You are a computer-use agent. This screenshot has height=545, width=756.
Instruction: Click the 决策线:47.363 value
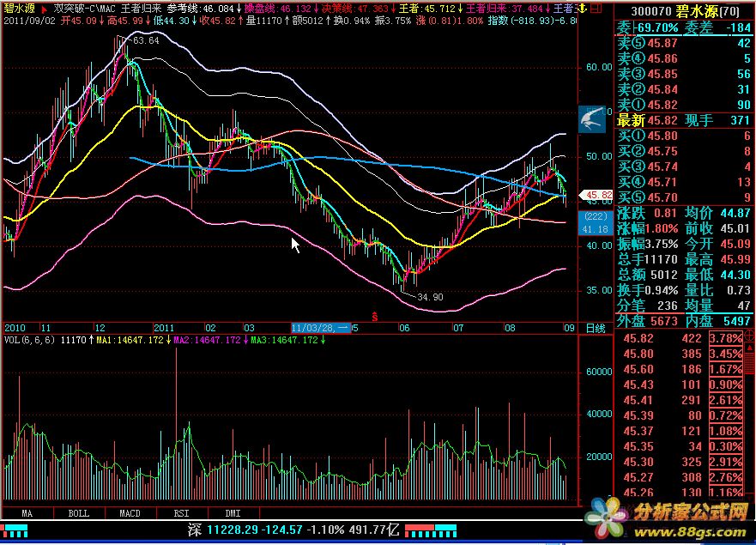click(x=355, y=9)
